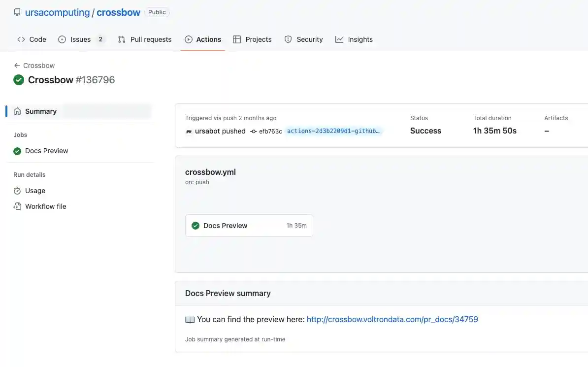Navigate back using the Crossbow arrow link

click(34, 65)
